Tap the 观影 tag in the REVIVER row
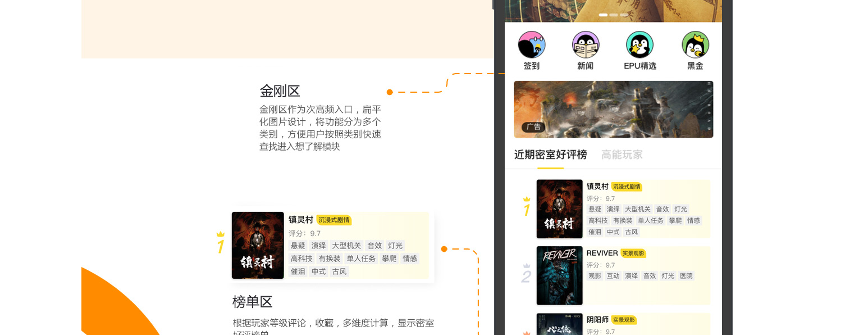Viewport: 868px width, 335px height. tap(595, 276)
